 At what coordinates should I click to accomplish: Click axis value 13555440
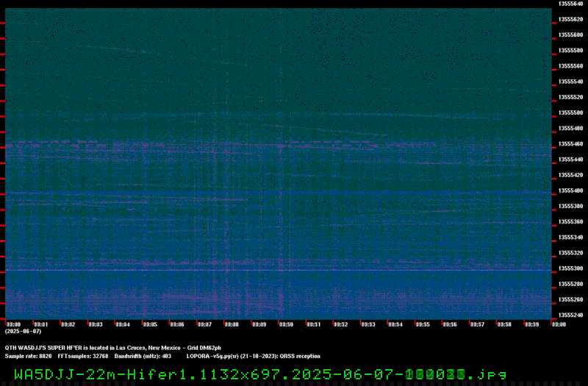click(x=571, y=160)
